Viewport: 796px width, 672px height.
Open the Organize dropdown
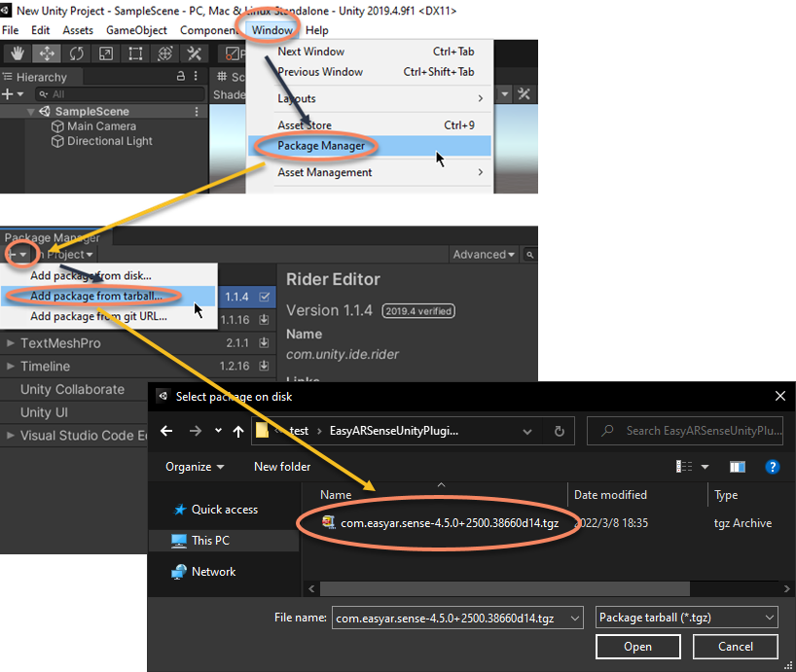[x=195, y=467]
